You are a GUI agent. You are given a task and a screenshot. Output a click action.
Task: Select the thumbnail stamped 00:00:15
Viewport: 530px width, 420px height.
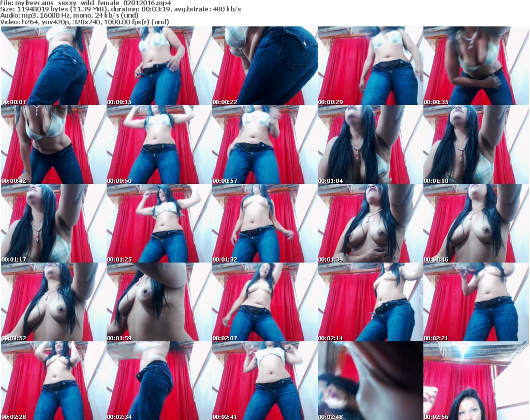[x=159, y=66]
